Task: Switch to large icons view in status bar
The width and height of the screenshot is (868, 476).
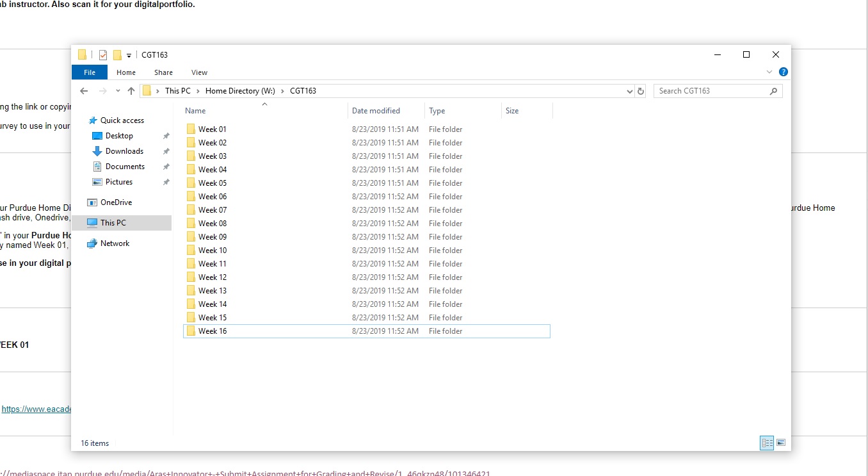Action: coord(780,443)
